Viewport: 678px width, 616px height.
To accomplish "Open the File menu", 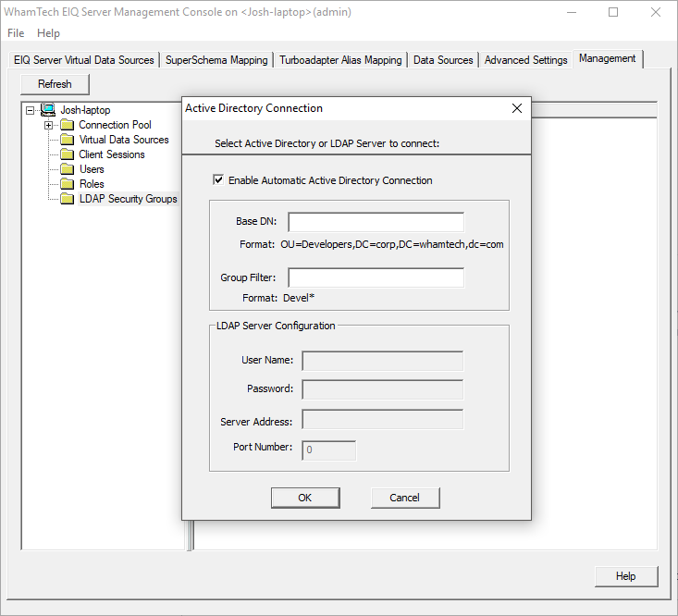I will 16,33.
